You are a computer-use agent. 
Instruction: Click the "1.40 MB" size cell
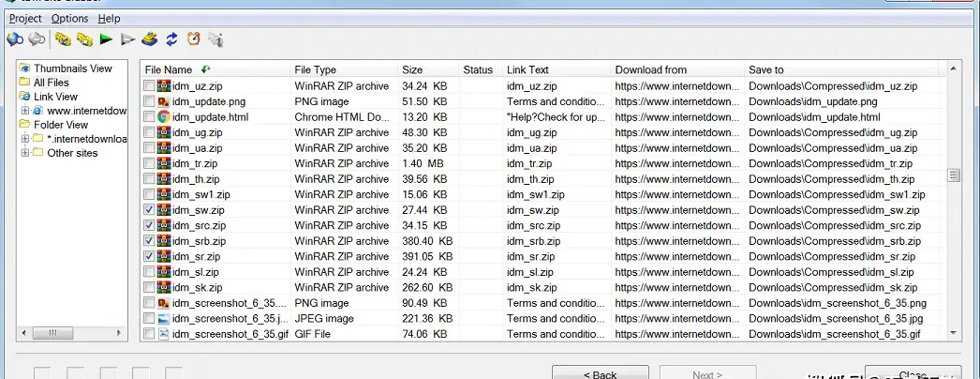click(424, 163)
